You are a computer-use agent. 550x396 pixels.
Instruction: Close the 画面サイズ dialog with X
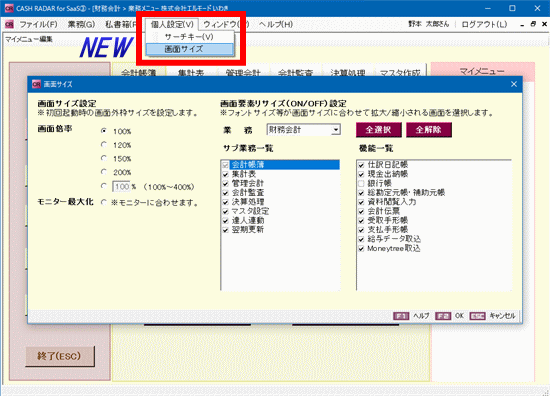(514, 84)
